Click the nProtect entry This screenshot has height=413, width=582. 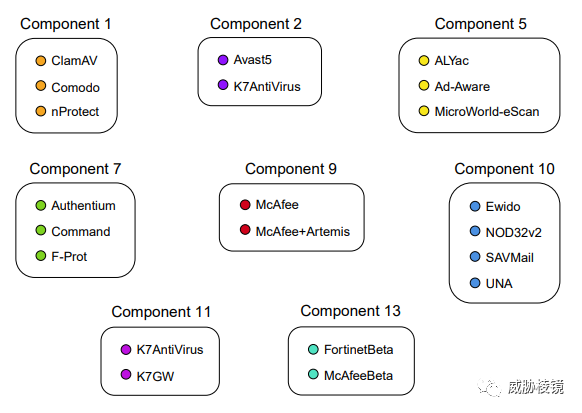(75, 112)
